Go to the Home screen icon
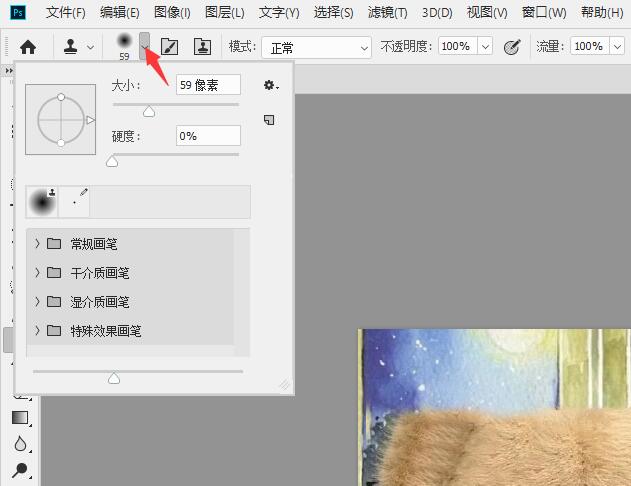Screen dimensions: 631x486 pos(28,47)
